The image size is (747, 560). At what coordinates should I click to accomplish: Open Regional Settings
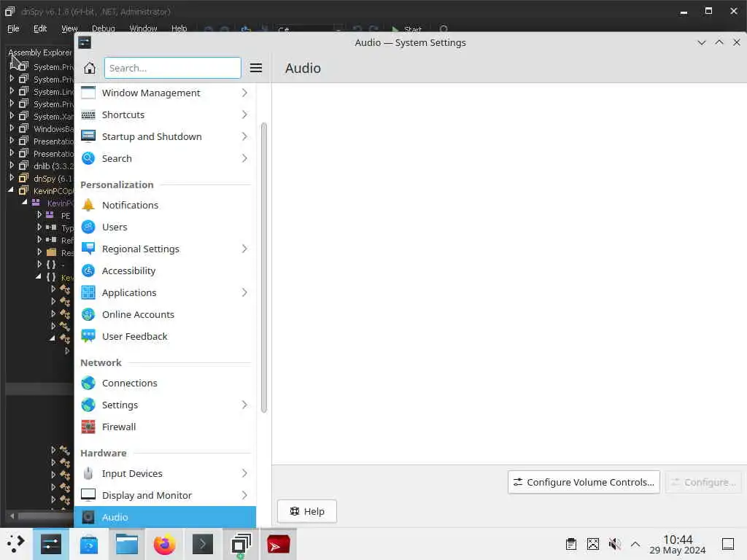click(x=165, y=249)
